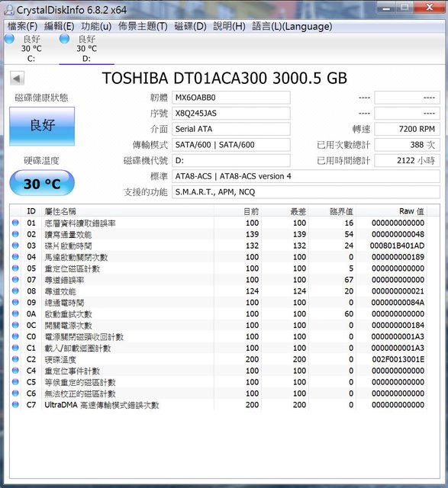Click the power on count 388 次 field
448x488 pixels.
tap(407, 145)
